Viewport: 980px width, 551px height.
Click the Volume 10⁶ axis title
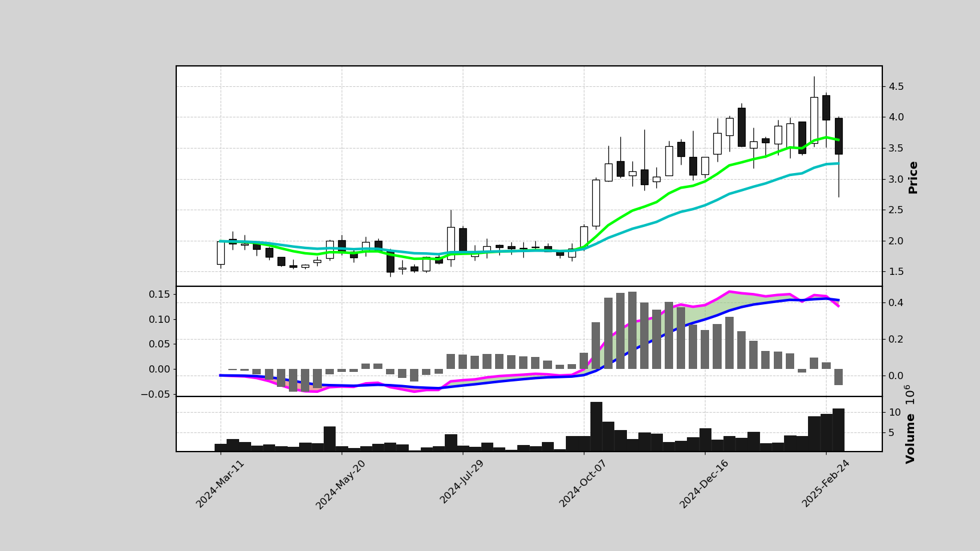point(910,424)
